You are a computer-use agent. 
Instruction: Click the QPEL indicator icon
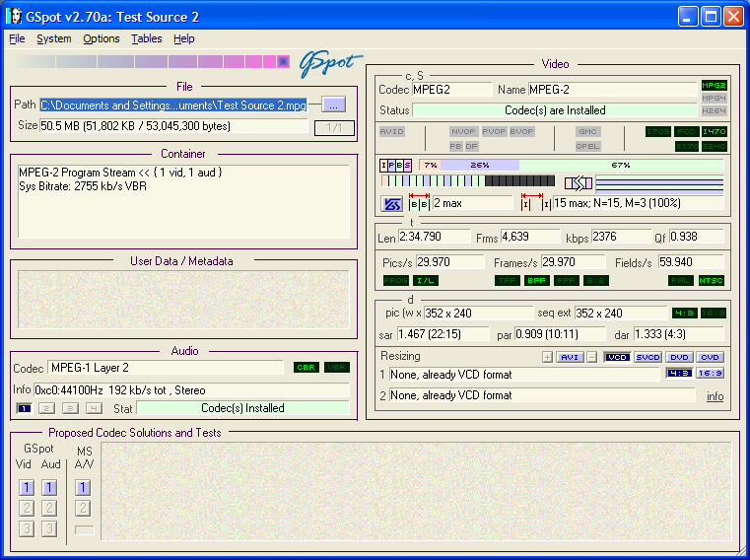click(587, 147)
